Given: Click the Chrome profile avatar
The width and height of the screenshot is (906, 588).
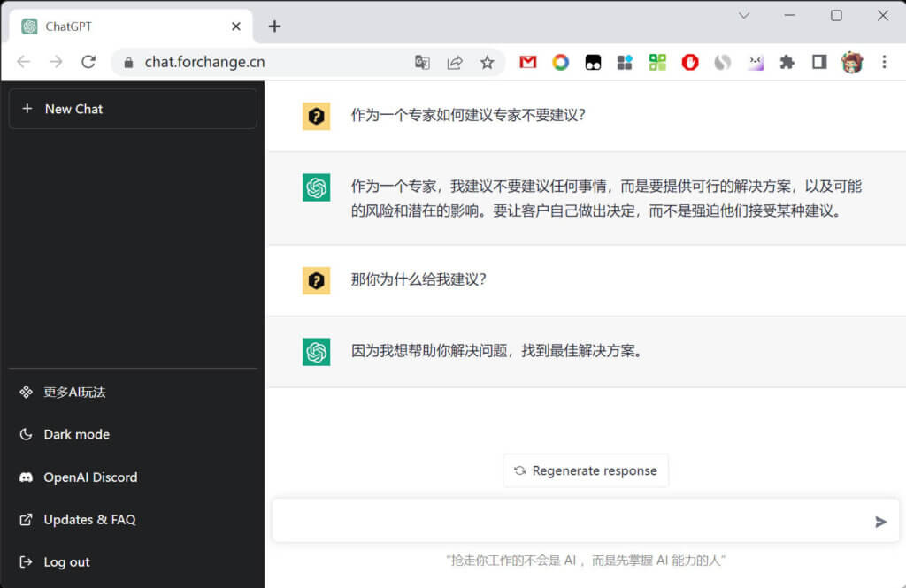Looking at the screenshot, I should [x=850, y=62].
